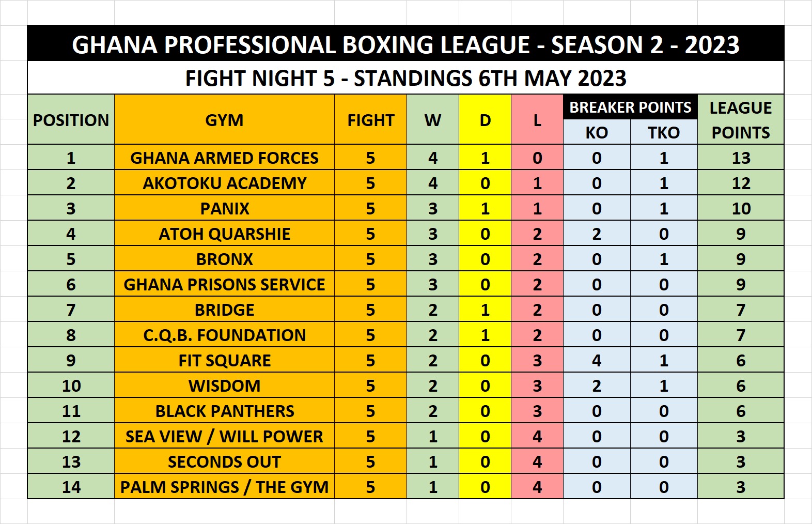Click the PALM SPRINGS / THE GYM cell
Viewport: 812px width, 524px height.
pyautogui.click(x=224, y=487)
